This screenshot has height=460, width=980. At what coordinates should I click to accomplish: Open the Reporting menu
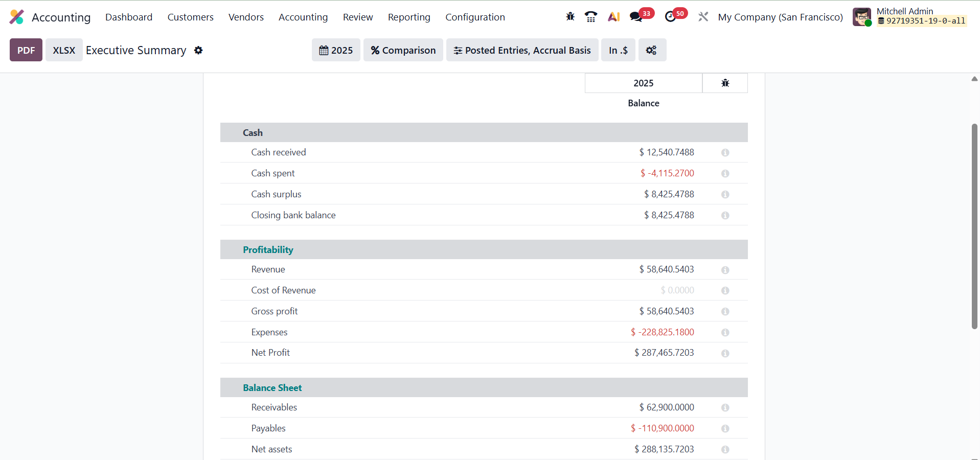409,17
